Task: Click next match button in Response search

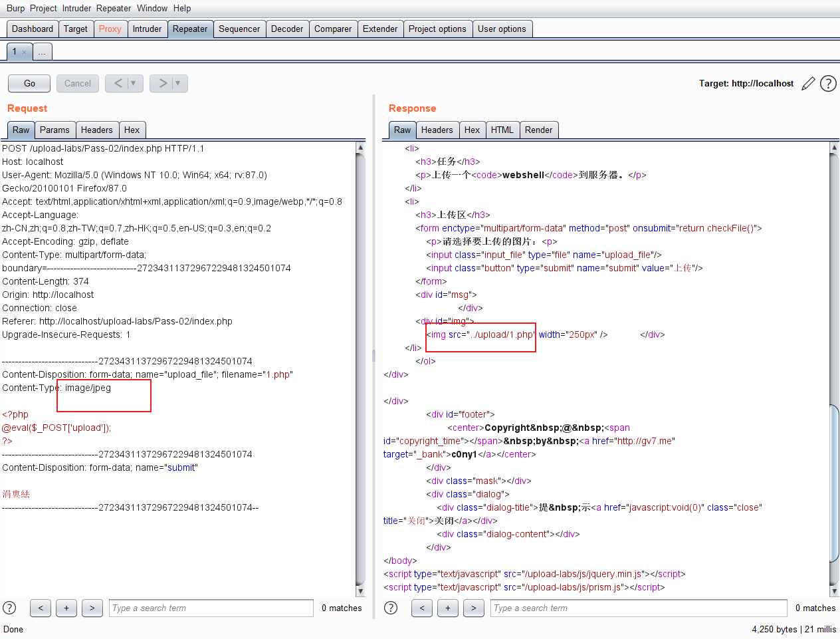Action: coord(474,608)
